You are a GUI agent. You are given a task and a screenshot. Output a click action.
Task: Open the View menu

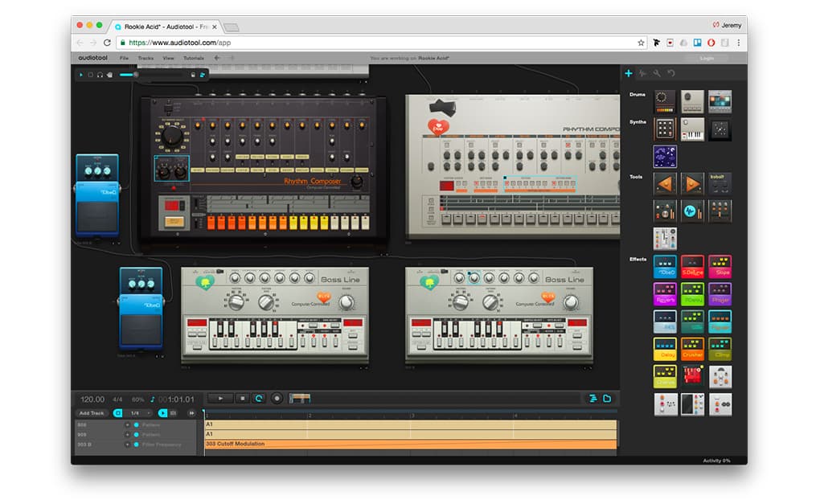[169, 58]
